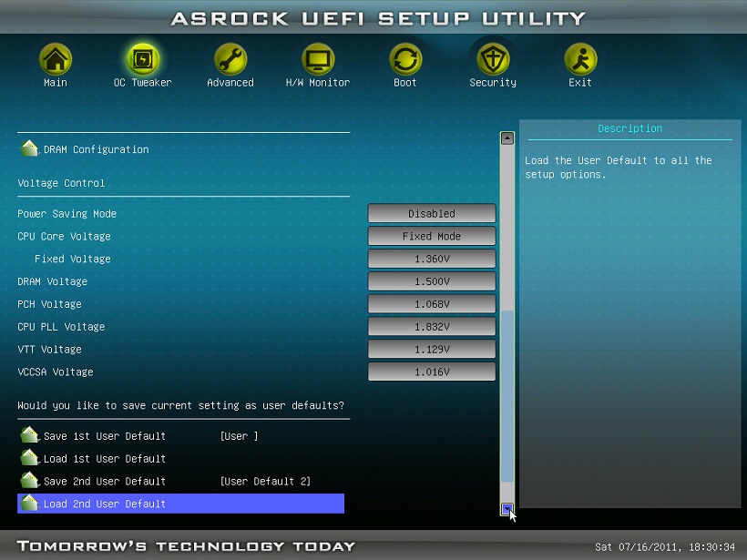Image resolution: width=747 pixels, height=560 pixels.
Task: Click the Description panel heading
Action: tap(629, 128)
